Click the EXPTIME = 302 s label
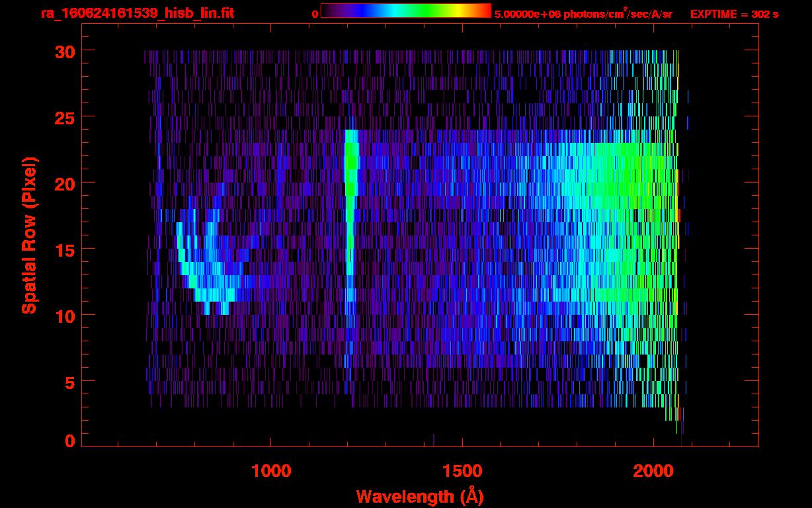The image size is (812, 508). click(734, 14)
